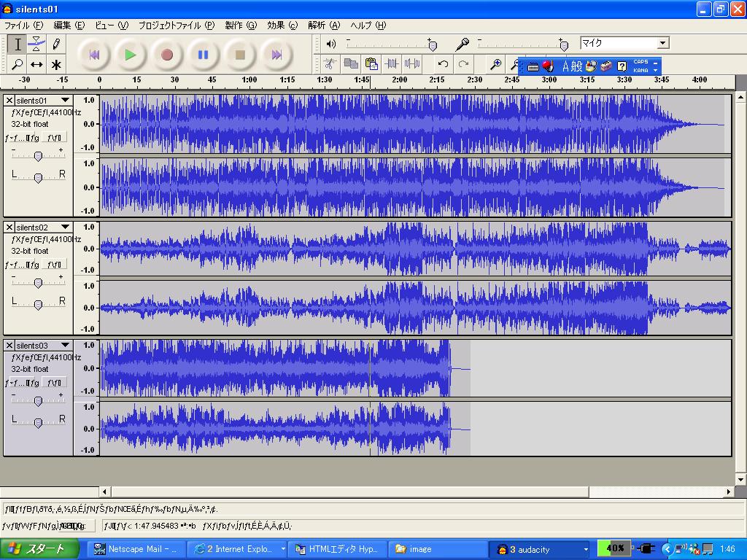Select the Selection (I-beam) tool
747x560 pixels.
[x=18, y=44]
